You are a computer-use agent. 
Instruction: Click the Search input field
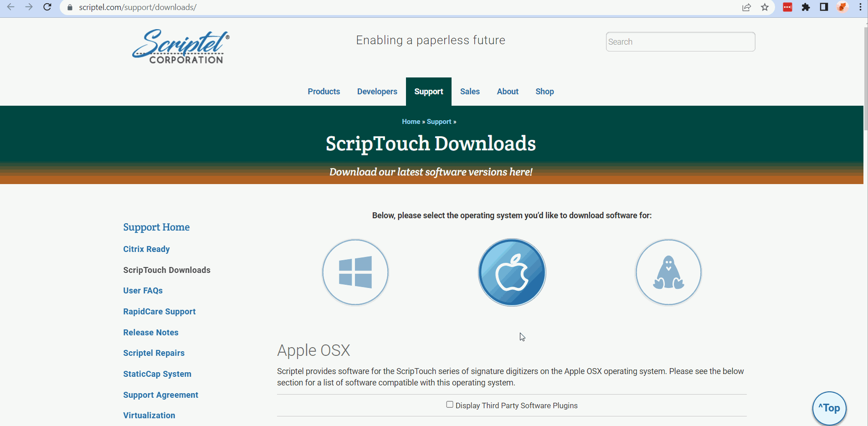click(x=679, y=41)
